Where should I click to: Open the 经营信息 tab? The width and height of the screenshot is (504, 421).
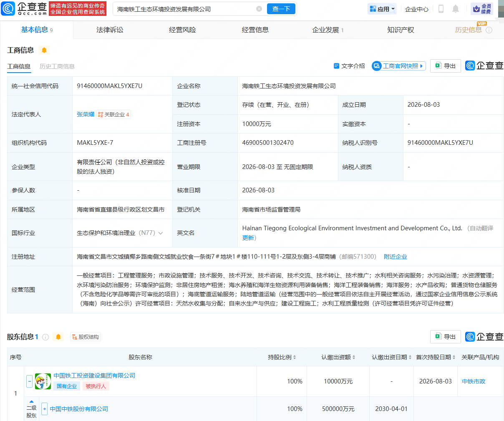tap(255, 30)
